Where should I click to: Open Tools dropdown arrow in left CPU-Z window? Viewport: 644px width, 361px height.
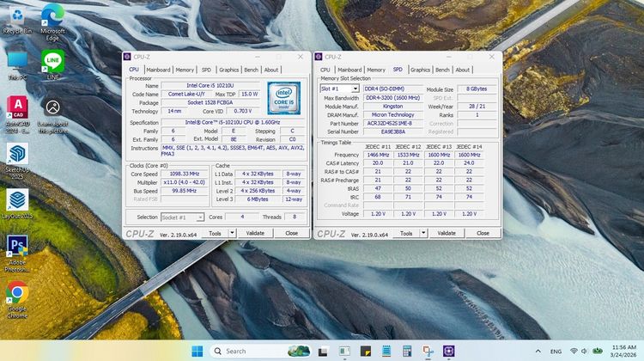coord(232,234)
